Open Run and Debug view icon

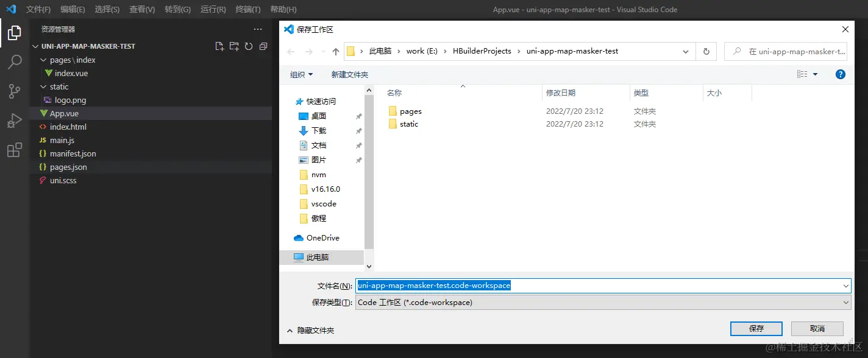click(x=15, y=121)
